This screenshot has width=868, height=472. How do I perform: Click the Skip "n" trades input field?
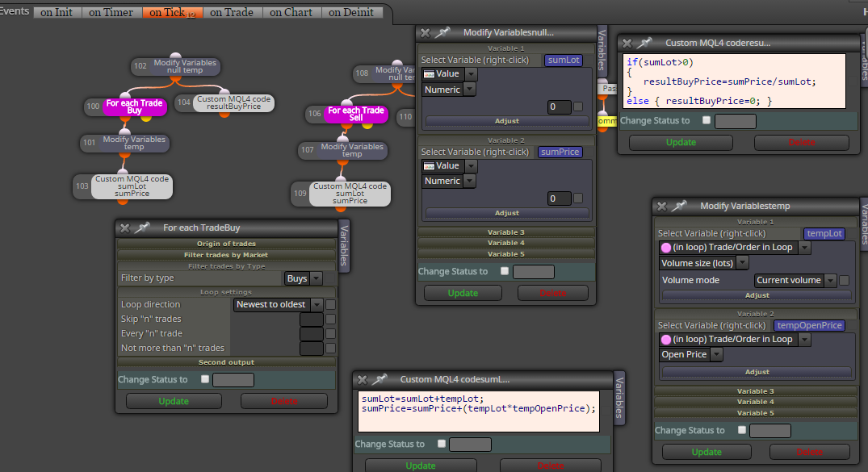[x=311, y=320]
